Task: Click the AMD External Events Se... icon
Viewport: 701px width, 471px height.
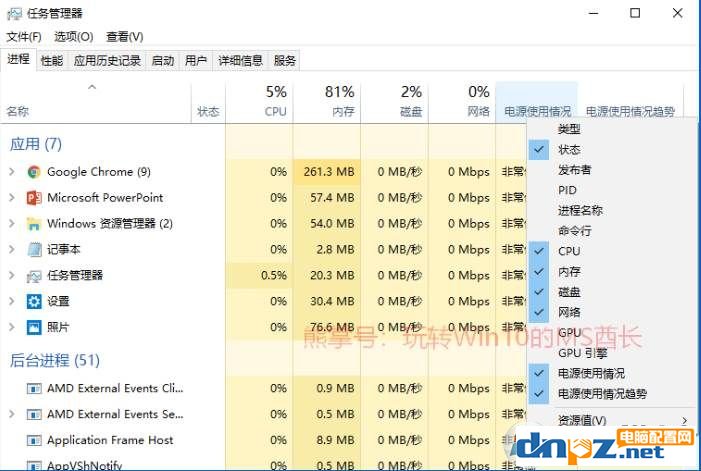Action: tap(34, 415)
